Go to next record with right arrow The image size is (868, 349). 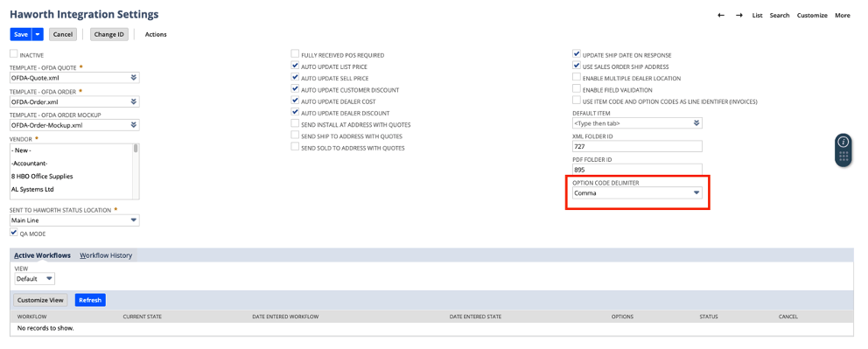(x=739, y=16)
